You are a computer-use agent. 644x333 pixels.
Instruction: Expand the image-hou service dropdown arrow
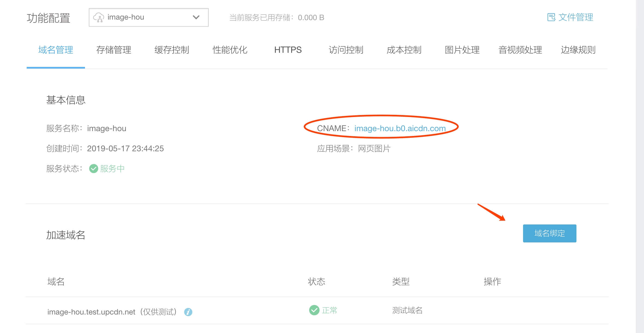[x=196, y=17]
